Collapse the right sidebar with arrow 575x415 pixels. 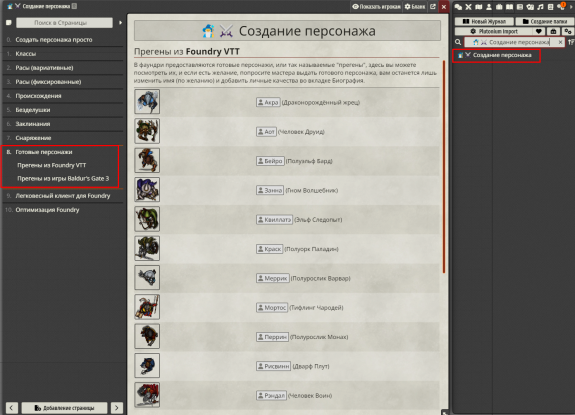(x=571, y=7)
